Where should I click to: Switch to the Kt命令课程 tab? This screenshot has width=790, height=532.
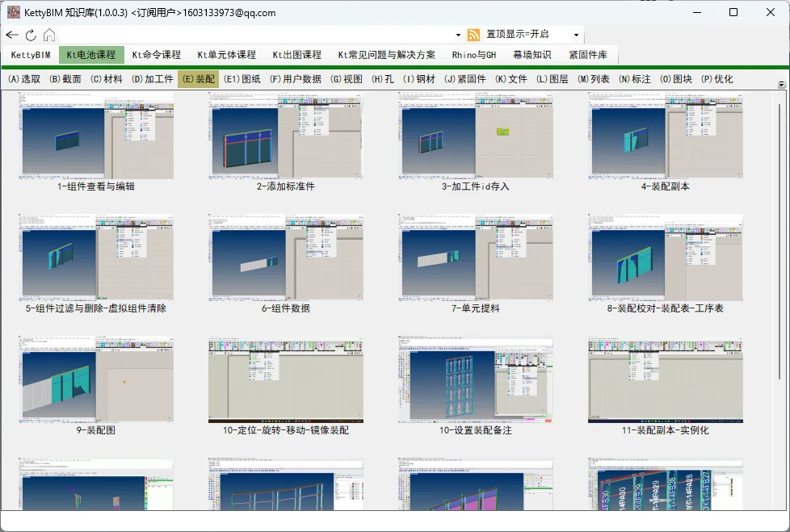[156, 55]
